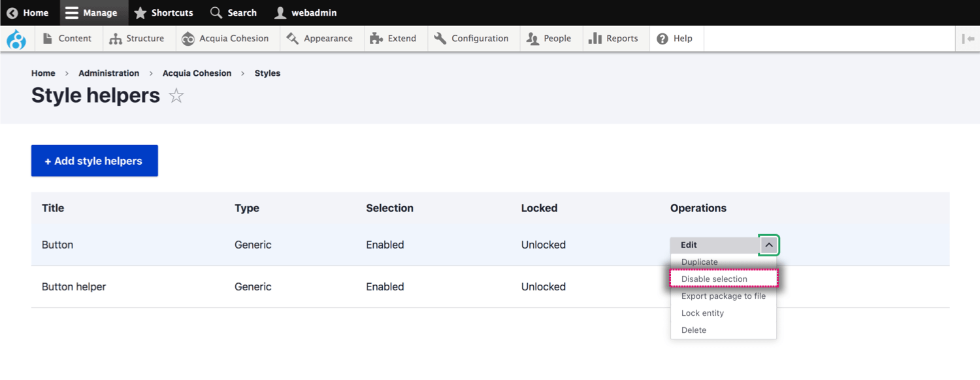Open the Appearance settings
Screen dimensions: 980x380
pos(319,39)
